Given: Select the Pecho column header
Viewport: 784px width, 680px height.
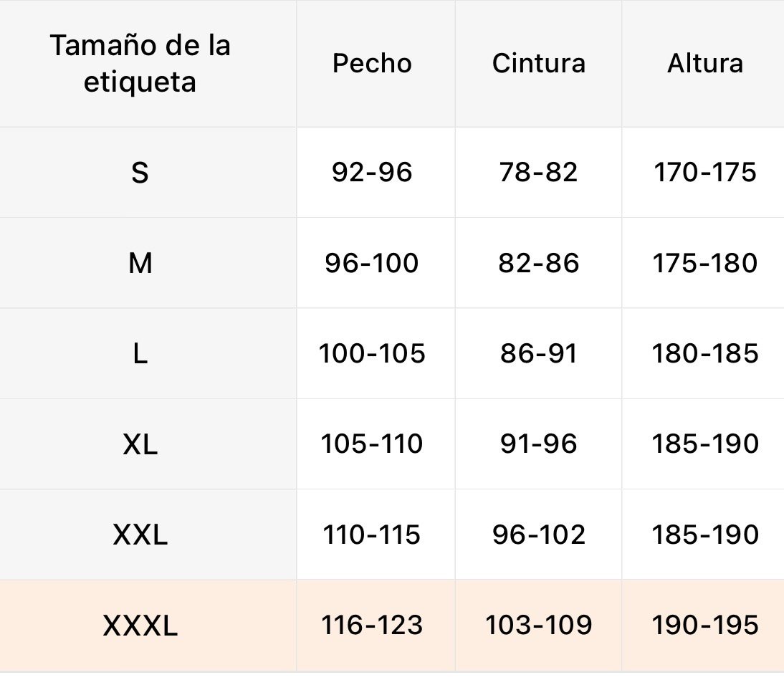Looking at the screenshot, I should (372, 64).
